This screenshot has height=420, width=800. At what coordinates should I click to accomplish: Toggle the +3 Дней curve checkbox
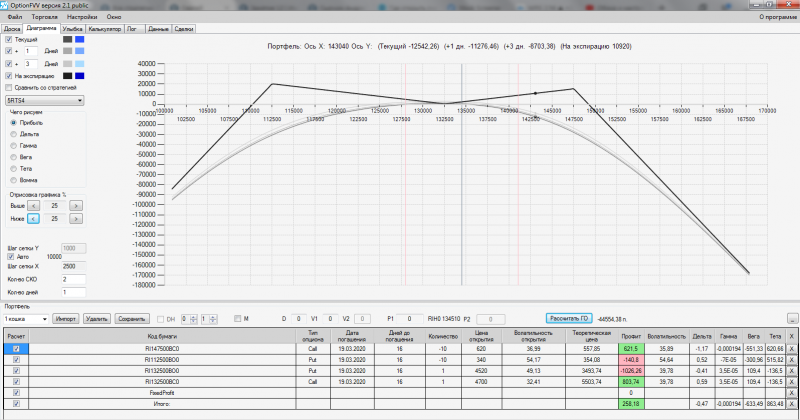(x=9, y=64)
